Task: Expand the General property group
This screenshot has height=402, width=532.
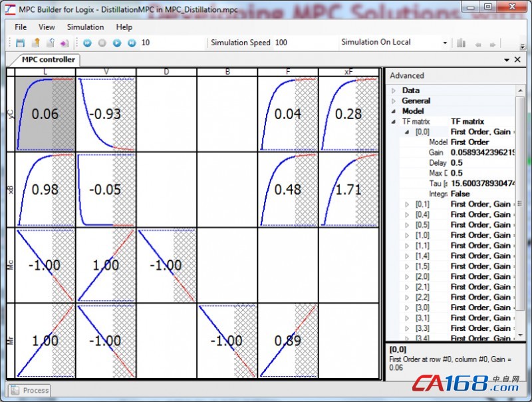Action: (393, 101)
